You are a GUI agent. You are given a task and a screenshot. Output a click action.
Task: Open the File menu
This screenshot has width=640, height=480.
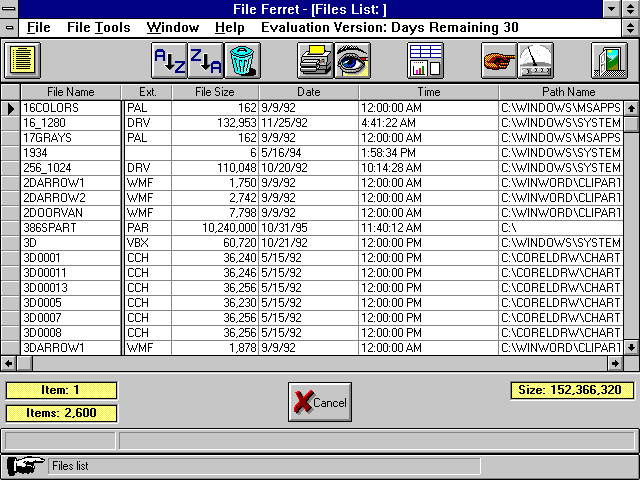coord(39,27)
